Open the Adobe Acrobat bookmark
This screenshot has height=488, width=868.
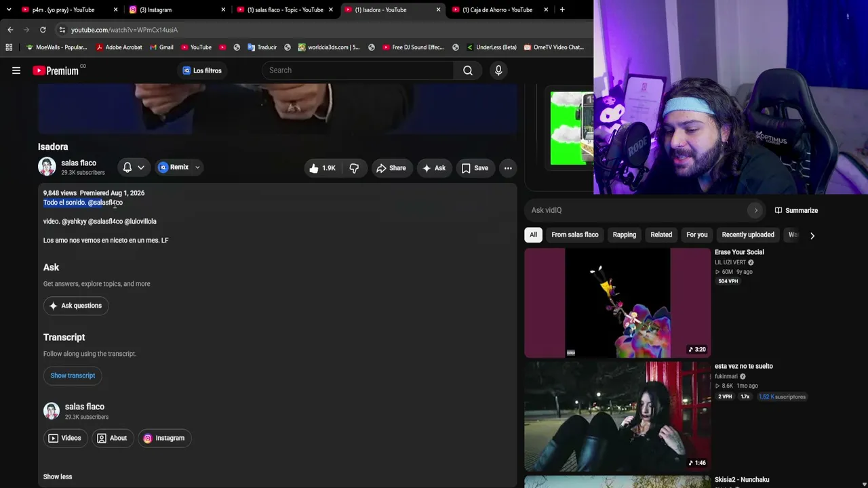[x=119, y=47]
